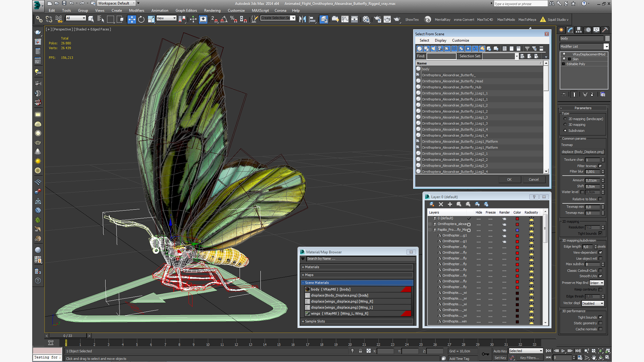Click the Auto Key button

point(500,351)
